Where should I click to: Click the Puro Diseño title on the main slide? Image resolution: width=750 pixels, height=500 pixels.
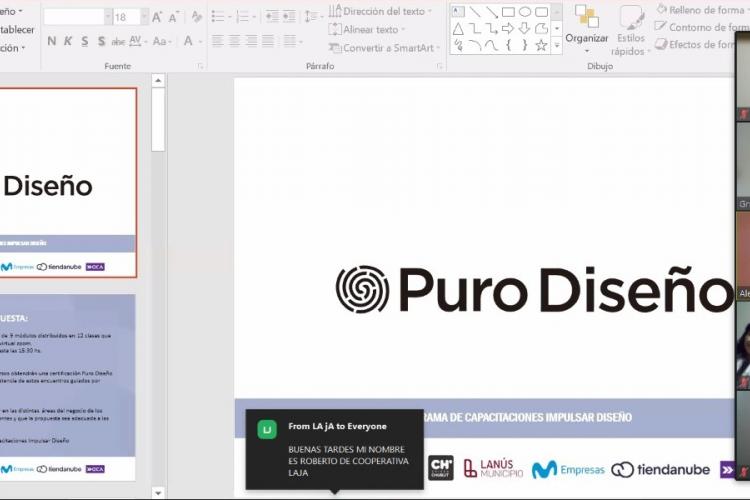tap(534, 289)
